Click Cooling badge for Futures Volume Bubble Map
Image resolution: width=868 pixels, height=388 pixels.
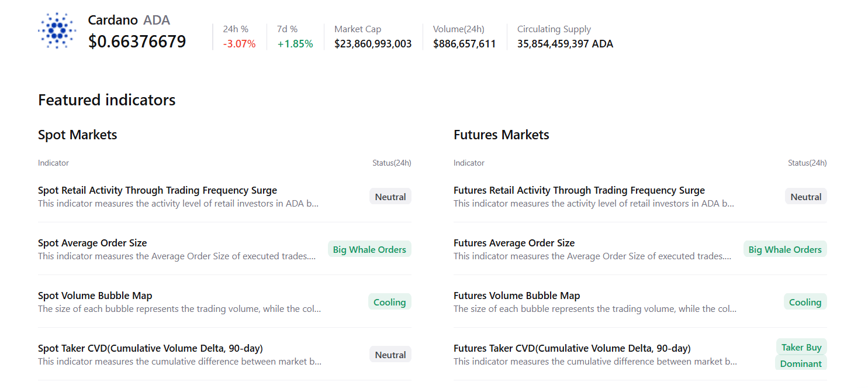(x=805, y=302)
